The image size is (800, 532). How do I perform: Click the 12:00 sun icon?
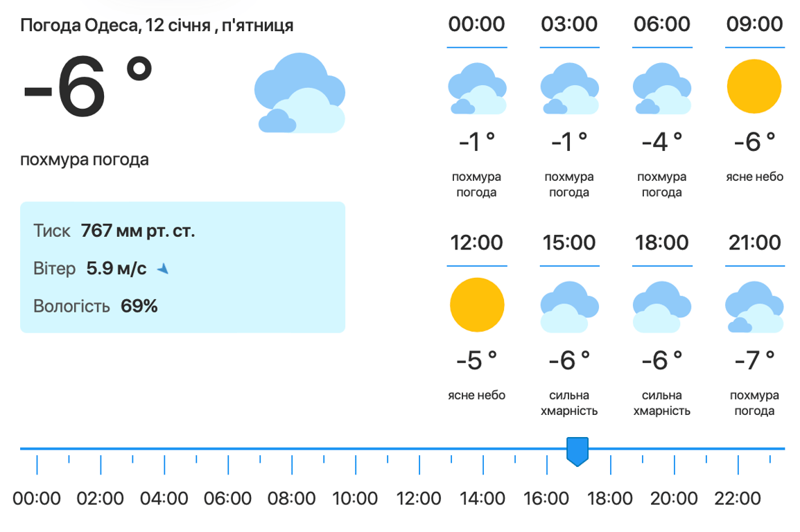click(x=477, y=305)
